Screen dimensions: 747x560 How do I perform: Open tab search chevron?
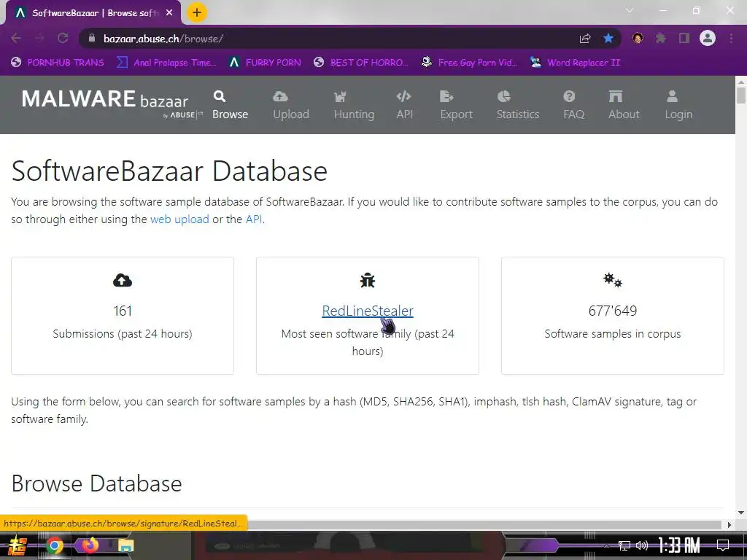click(630, 10)
